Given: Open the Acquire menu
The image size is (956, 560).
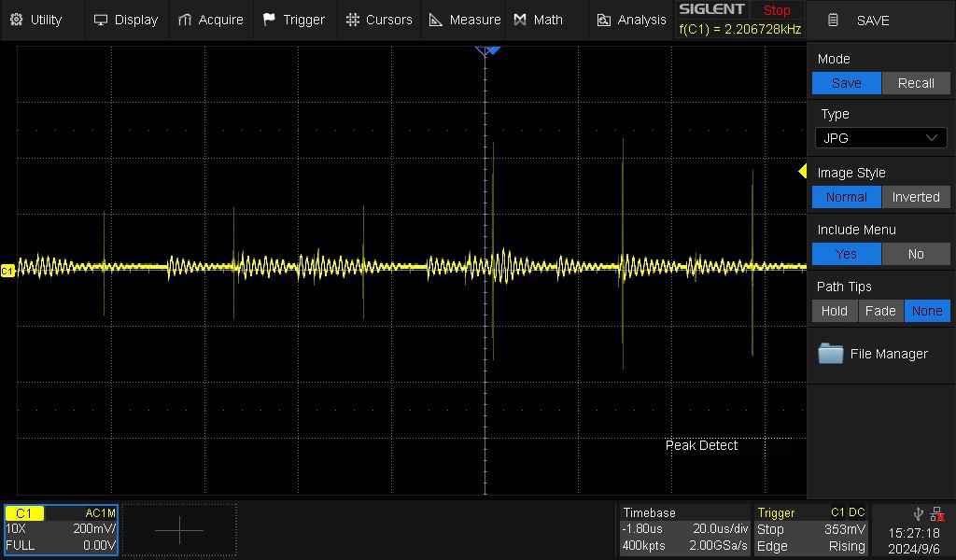Looking at the screenshot, I should pos(211,21).
